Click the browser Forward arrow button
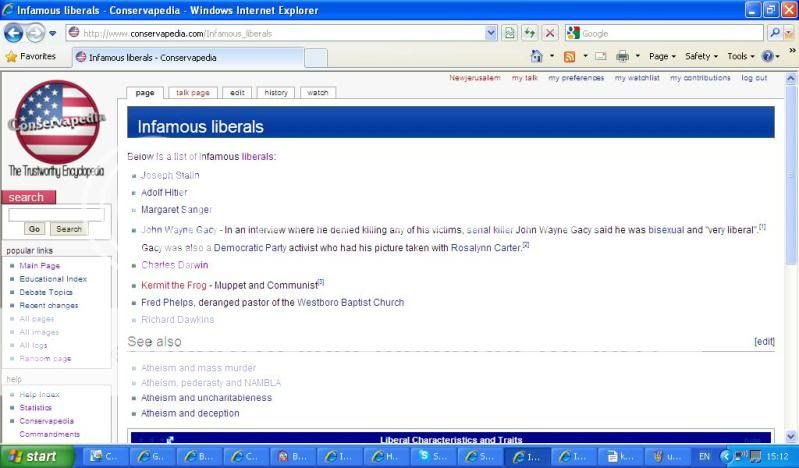 [x=35, y=33]
